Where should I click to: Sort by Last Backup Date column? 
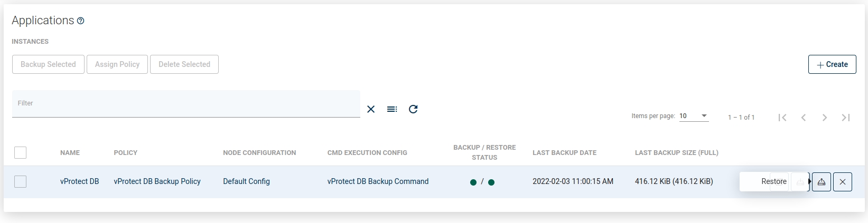[564, 153]
